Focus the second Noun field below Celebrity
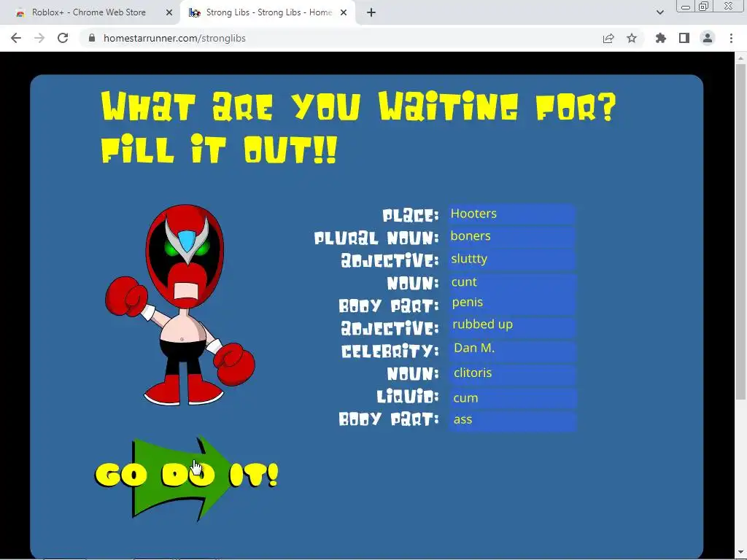 point(511,373)
